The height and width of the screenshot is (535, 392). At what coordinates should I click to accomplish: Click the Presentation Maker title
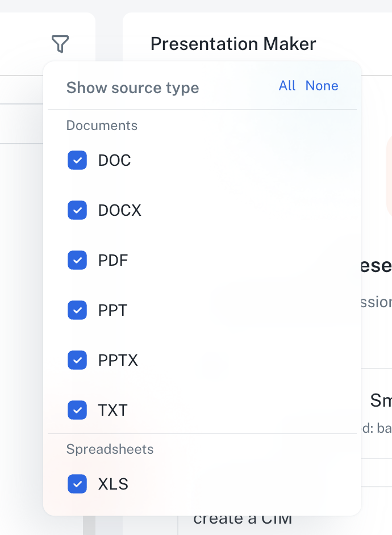pos(233,44)
